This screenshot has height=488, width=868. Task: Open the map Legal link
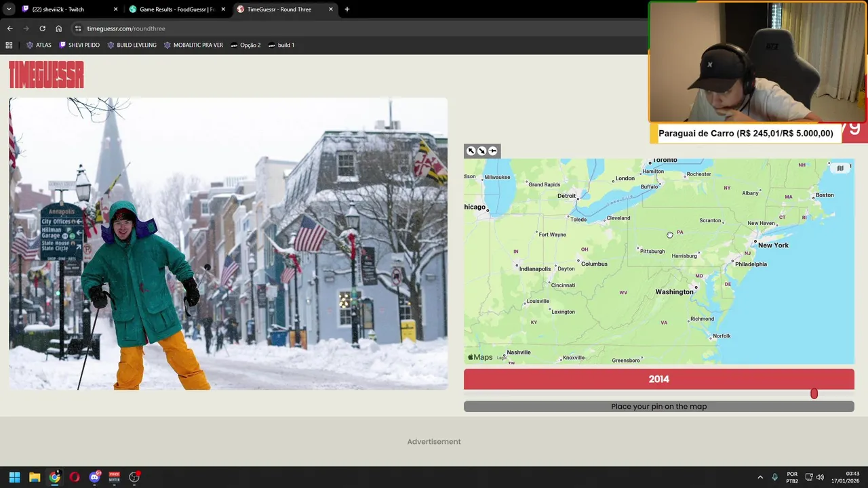coord(501,358)
